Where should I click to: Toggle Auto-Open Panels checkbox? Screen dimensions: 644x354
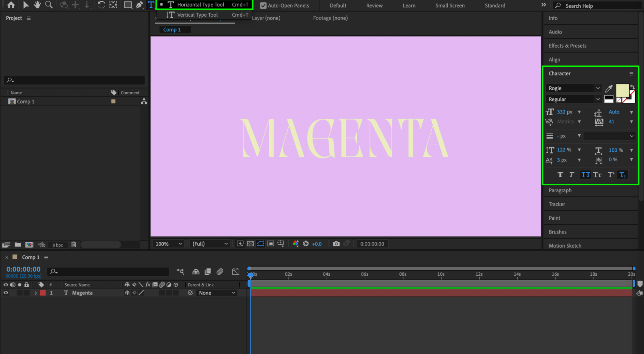pyautogui.click(x=263, y=5)
